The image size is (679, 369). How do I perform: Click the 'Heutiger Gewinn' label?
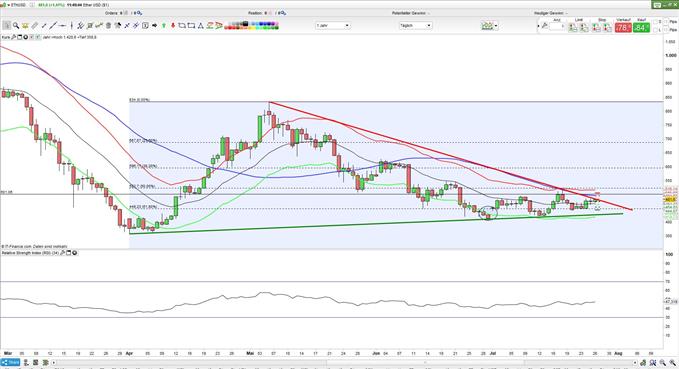click(x=548, y=13)
